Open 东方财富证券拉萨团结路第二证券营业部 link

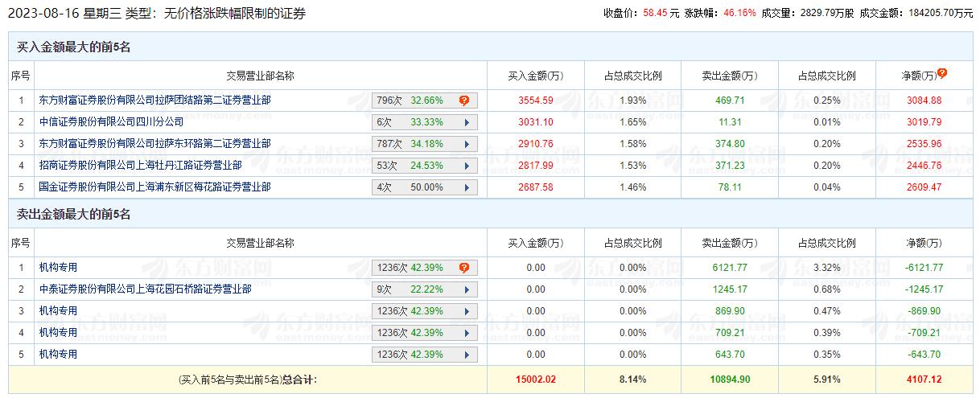point(154,101)
